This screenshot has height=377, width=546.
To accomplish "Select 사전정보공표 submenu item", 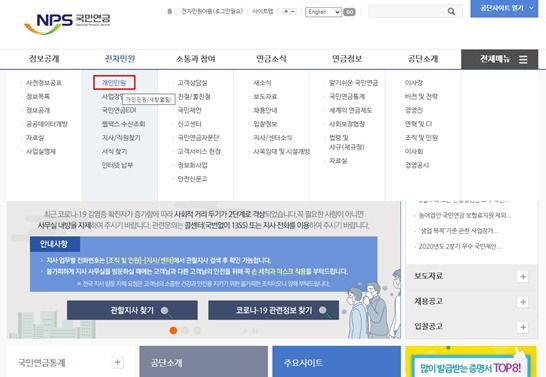I will pyautogui.click(x=44, y=83).
